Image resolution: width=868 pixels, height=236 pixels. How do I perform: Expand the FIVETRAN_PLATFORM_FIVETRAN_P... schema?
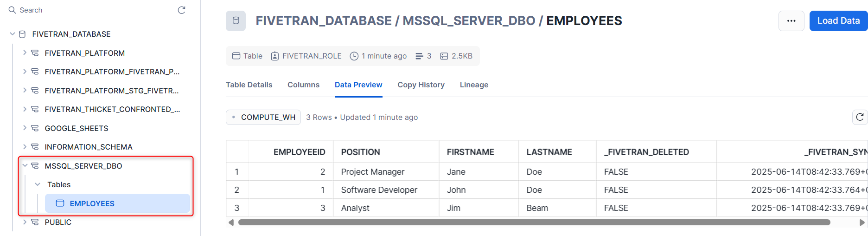[x=25, y=72]
